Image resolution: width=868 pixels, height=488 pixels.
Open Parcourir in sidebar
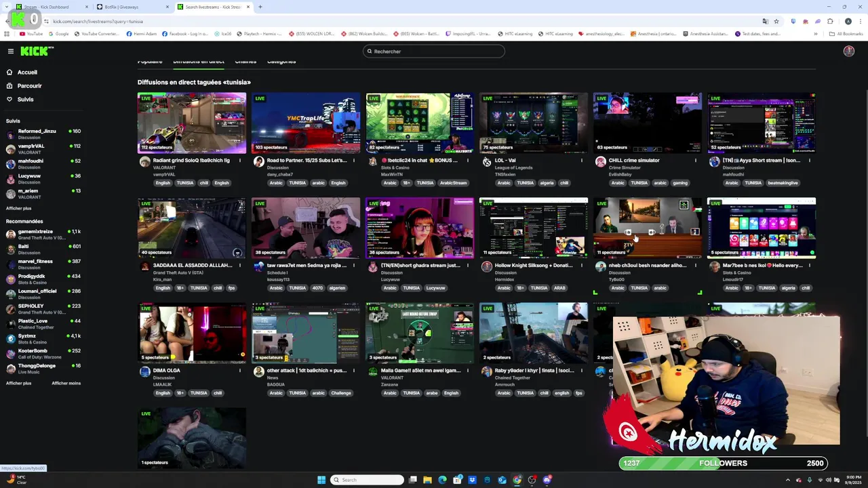(x=29, y=86)
